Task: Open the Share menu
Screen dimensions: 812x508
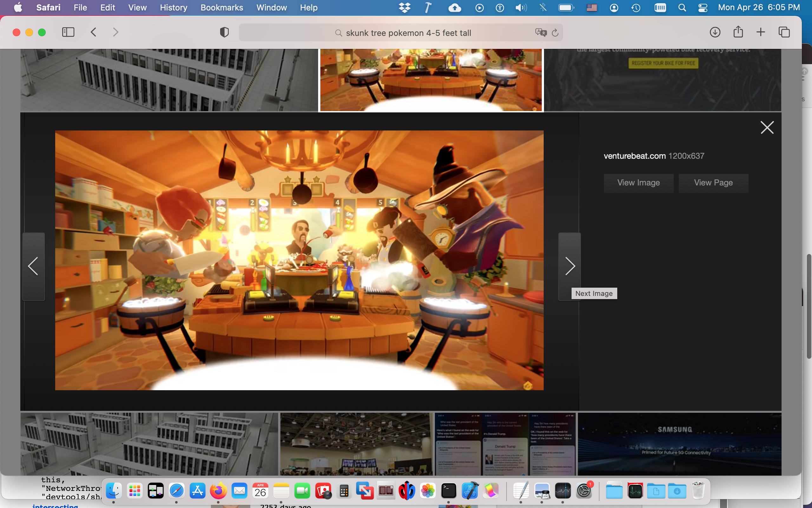Action: [x=738, y=32]
